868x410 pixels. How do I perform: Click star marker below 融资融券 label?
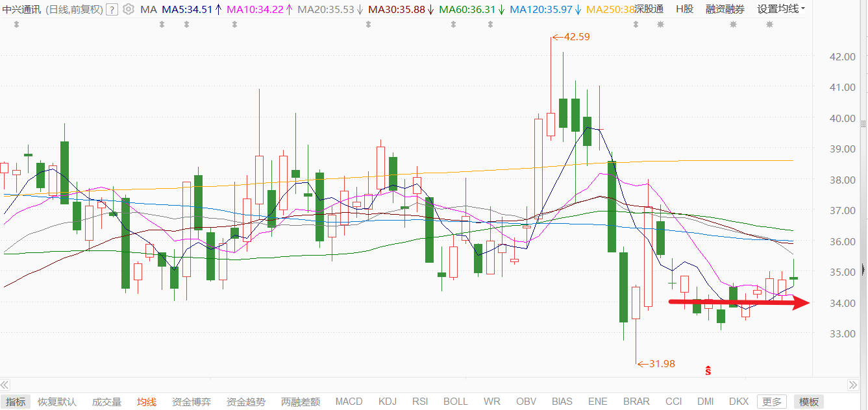point(733,25)
